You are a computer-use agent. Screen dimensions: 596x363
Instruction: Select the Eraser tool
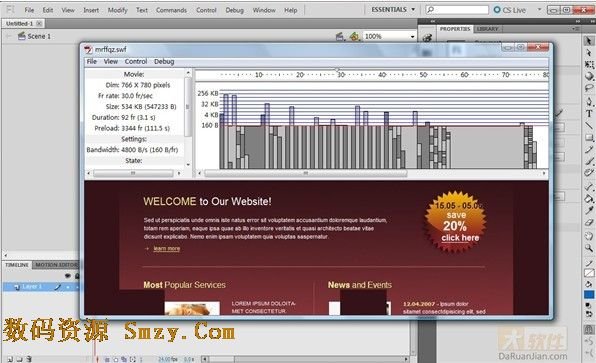coord(589,222)
